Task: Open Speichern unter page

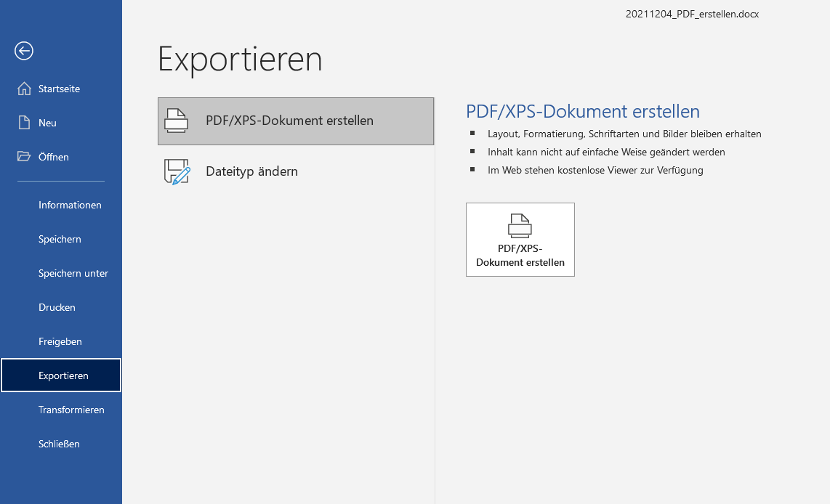Action: [61, 273]
